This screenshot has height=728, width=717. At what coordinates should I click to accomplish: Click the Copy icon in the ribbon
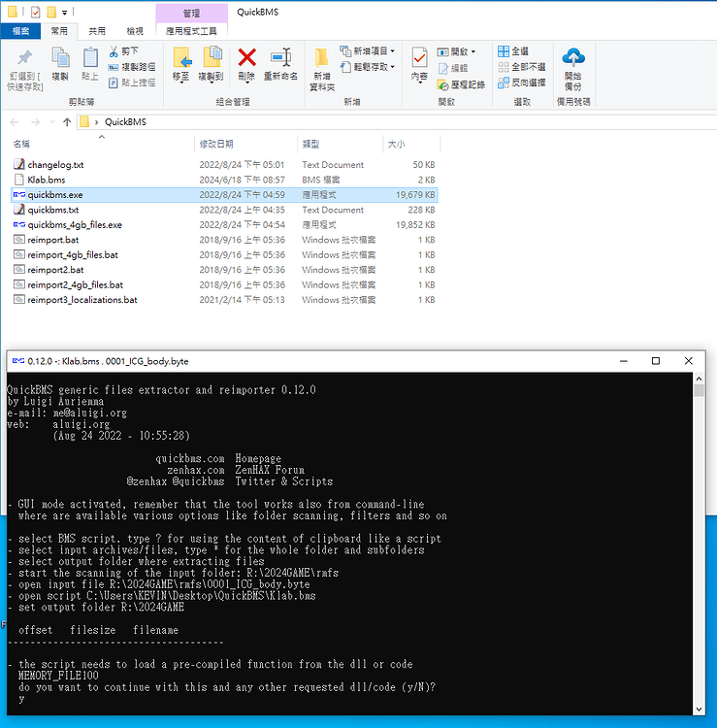[x=60, y=57]
